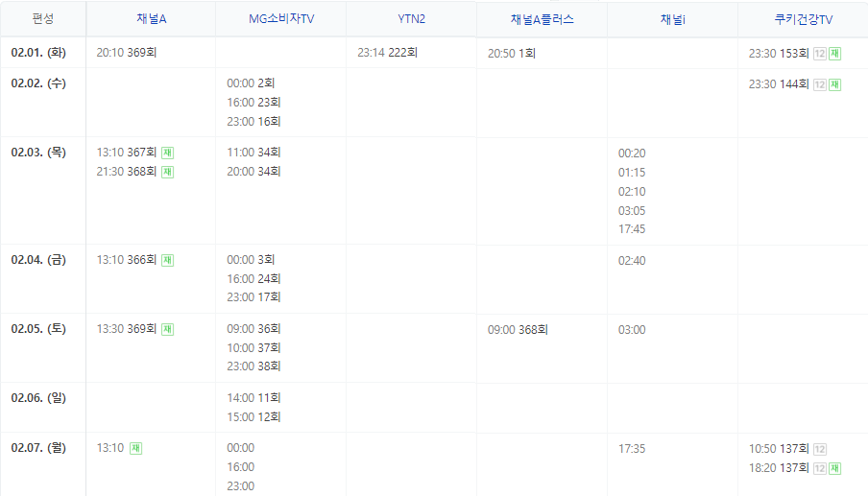Click the 09:00 36회 entry
Screen dimensions: 868x496
(x=253, y=328)
